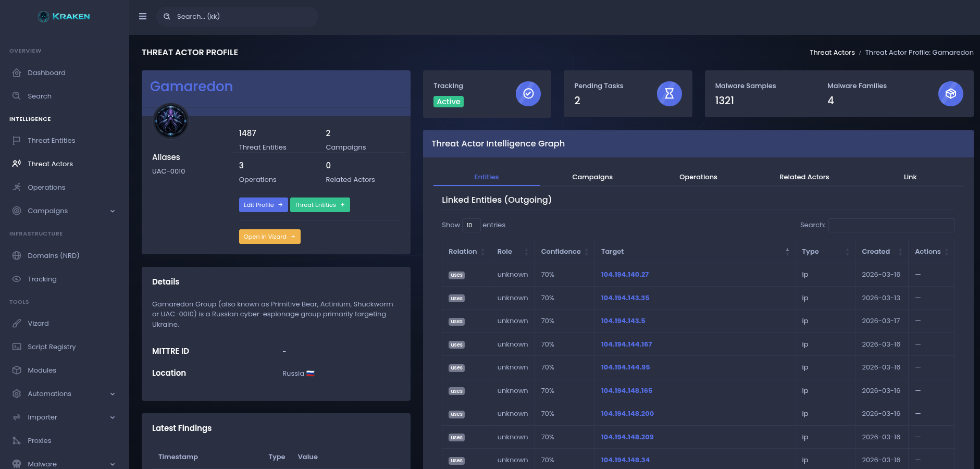Click the Gamaredon avatar image

coord(170,121)
